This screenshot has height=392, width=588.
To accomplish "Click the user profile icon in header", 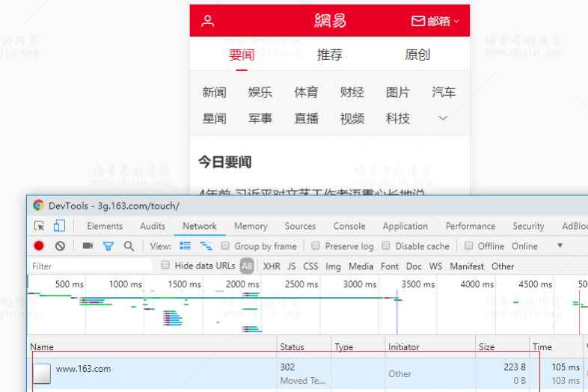I will point(208,21).
